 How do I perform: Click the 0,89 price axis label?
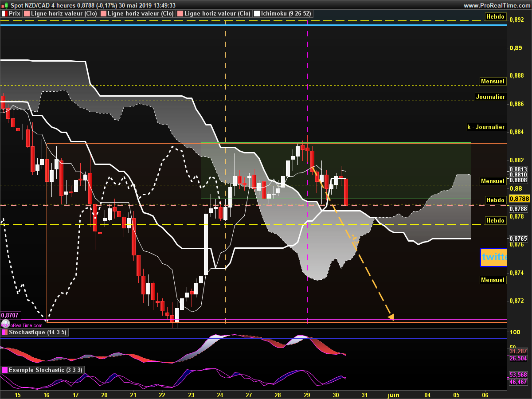[516, 48]
